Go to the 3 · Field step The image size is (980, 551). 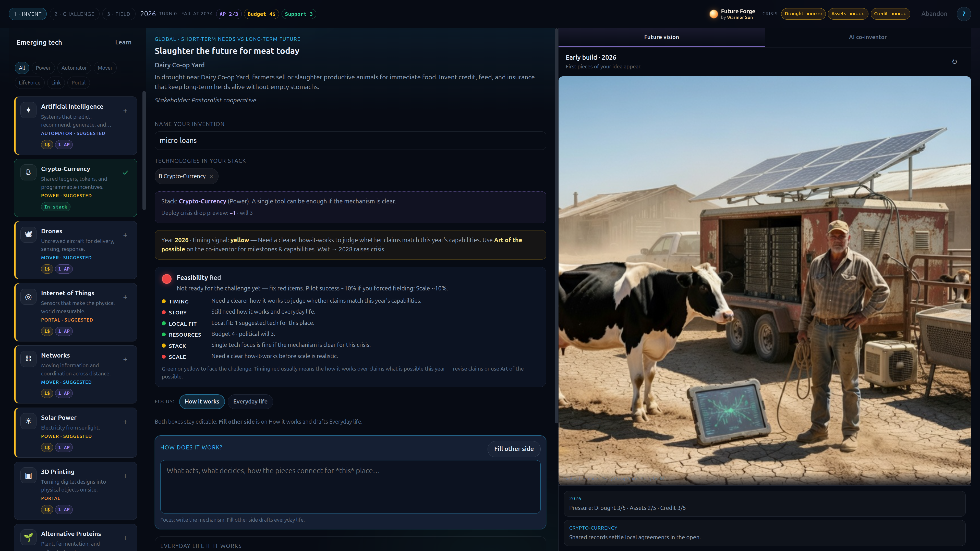point(119,14)
